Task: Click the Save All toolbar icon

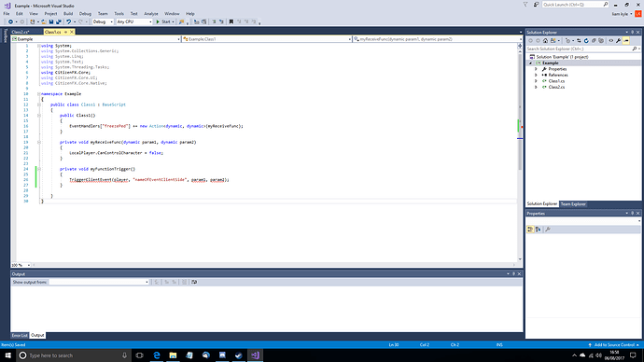Action: tap(58, 21)
